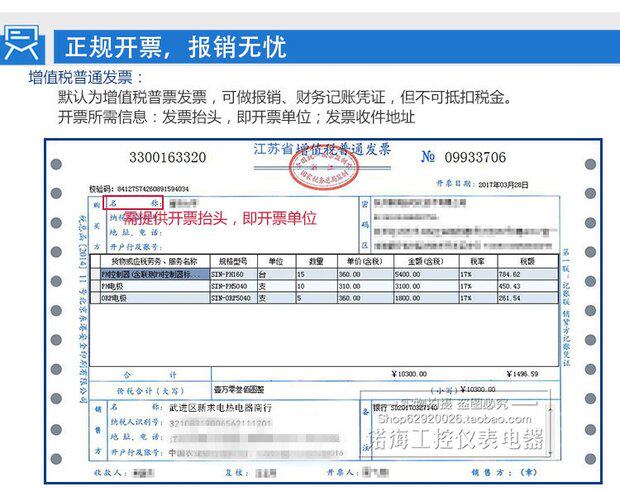Click the row selector of the PH电极 row
620x491 pixels.
95,286
